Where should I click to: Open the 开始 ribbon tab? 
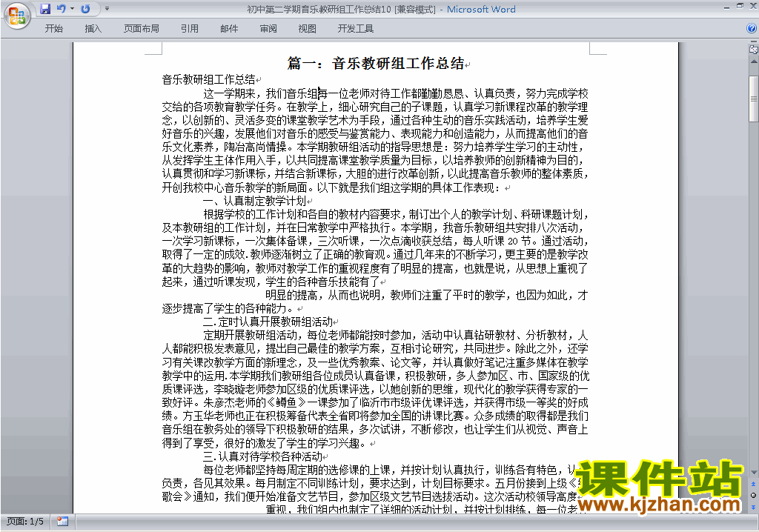pyautogui.click(x=53, y=29)
